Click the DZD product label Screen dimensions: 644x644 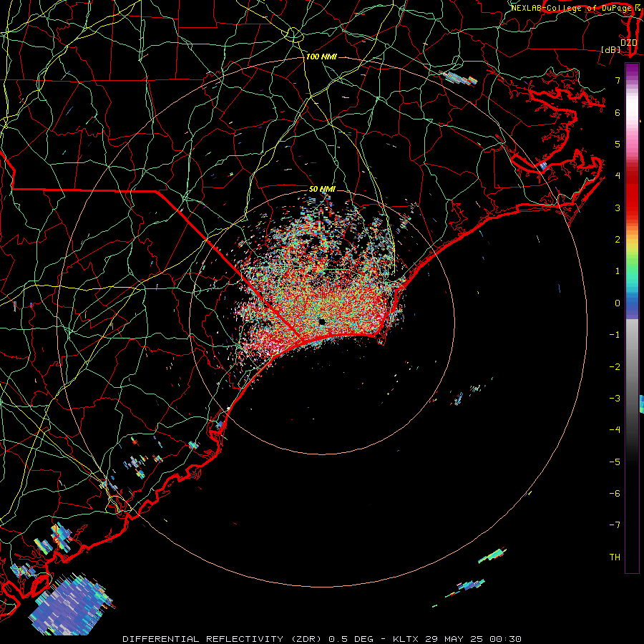[x=629, y=42]
